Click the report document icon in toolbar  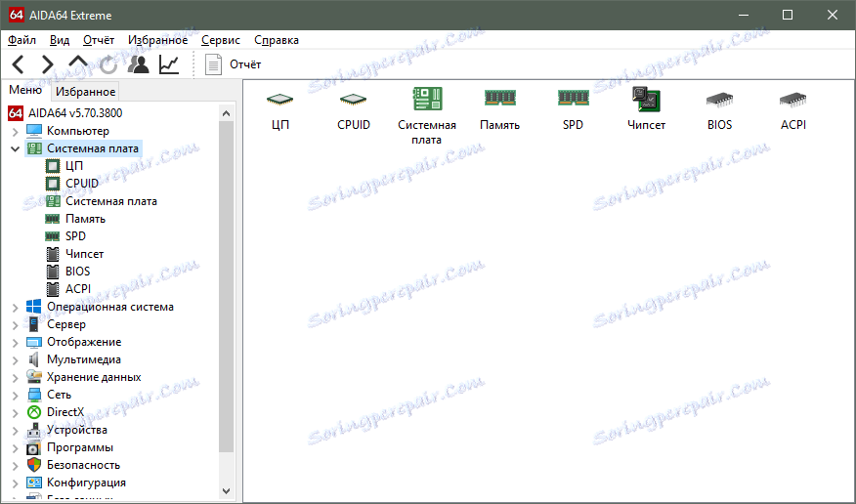(x=213, y=64)
